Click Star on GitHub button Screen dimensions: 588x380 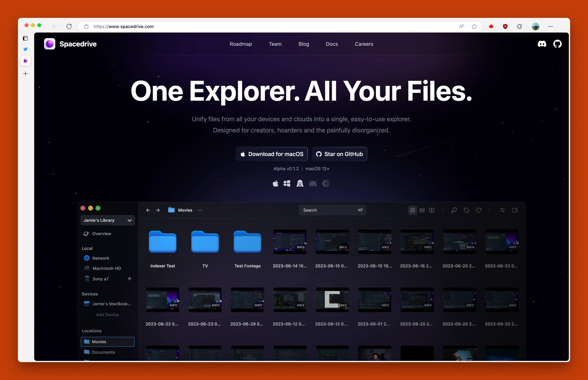[339, 154]
